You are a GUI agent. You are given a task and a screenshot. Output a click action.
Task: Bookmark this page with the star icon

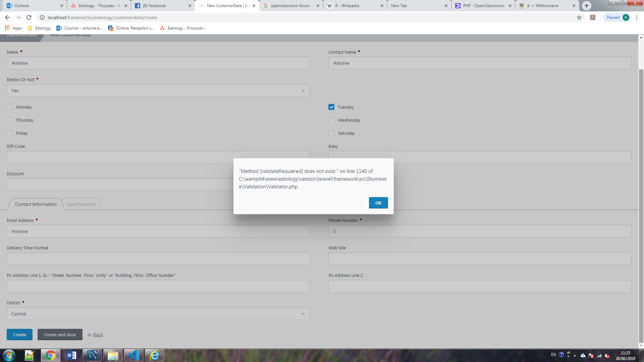(579, 17)
